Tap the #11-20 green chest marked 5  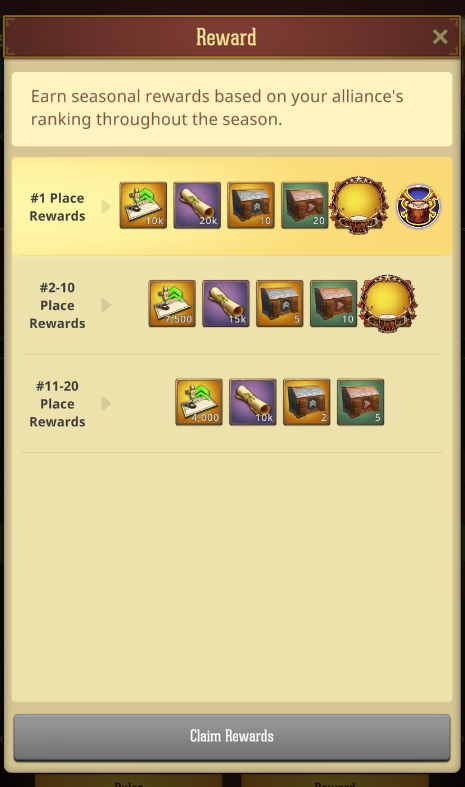361,402
